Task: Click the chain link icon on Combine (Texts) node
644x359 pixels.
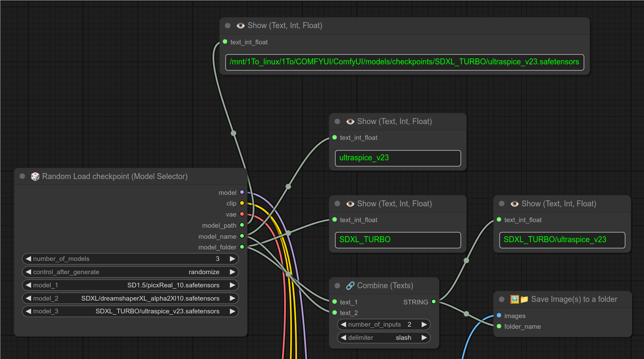Action: tap(350, 286)
